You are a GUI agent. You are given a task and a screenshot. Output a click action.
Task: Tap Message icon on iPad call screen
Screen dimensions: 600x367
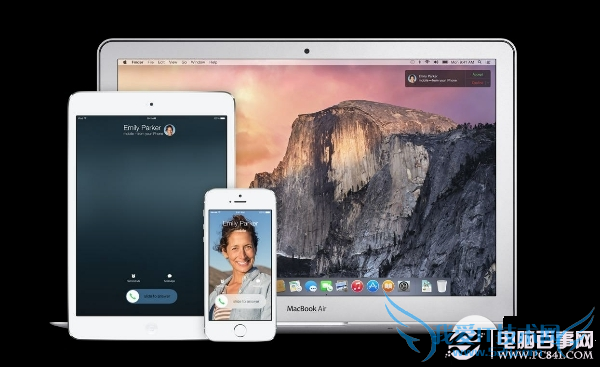pyautogui.click(x=169, y=277)
